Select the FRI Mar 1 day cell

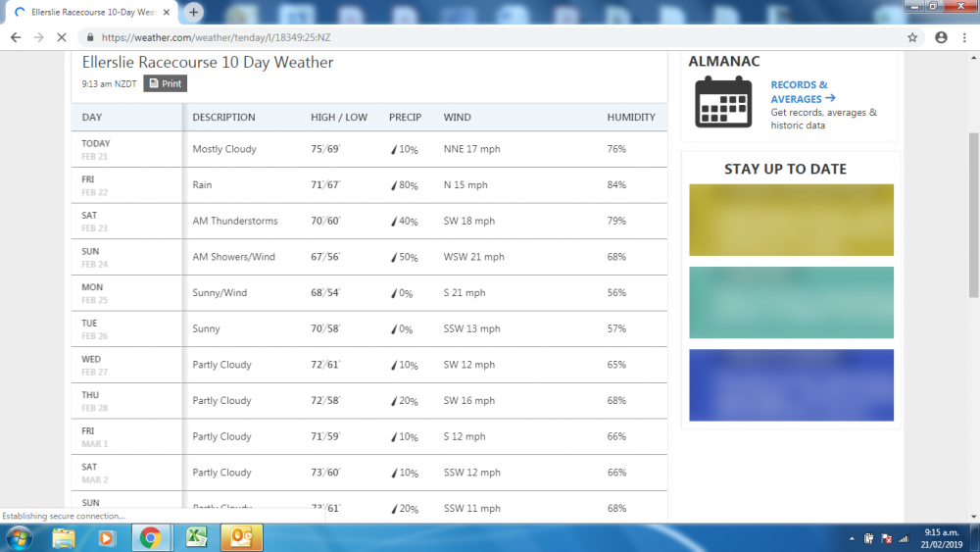point(126,437)
